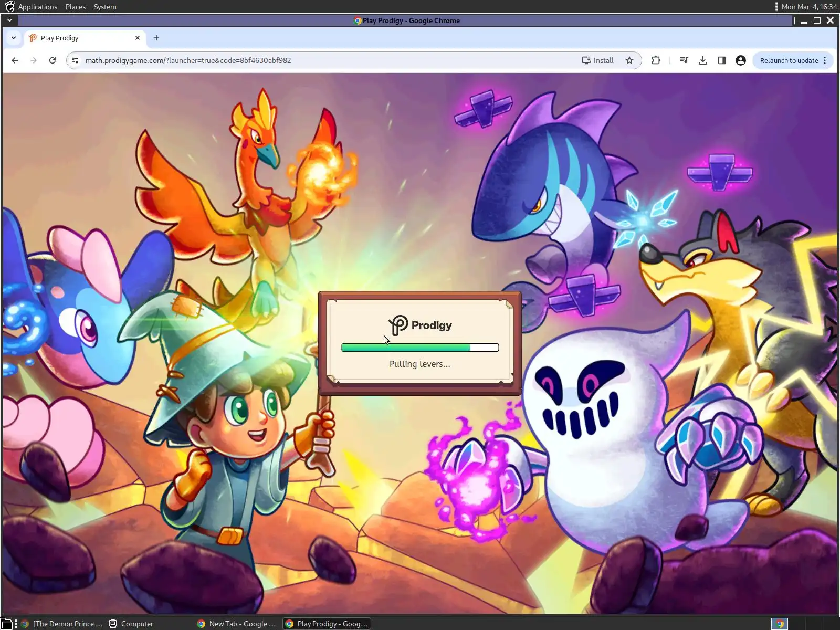Open the Applications menu

(x=37, y=7)
